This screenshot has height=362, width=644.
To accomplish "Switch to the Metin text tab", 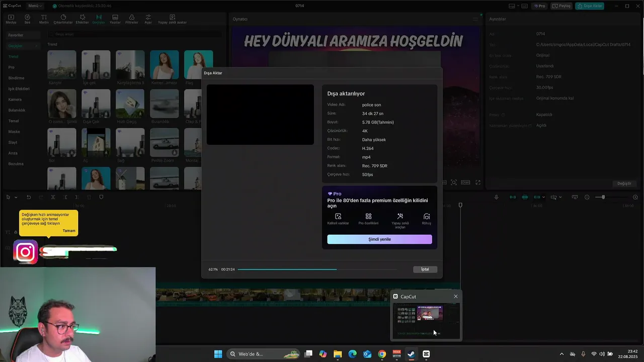I will tap(44, 19).
